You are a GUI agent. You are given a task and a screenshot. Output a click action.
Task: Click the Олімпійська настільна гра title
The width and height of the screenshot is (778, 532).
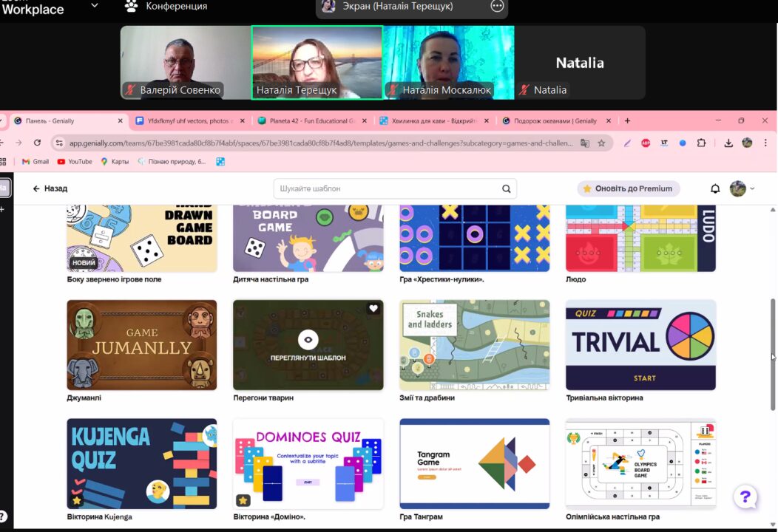[x=613, y=516]
